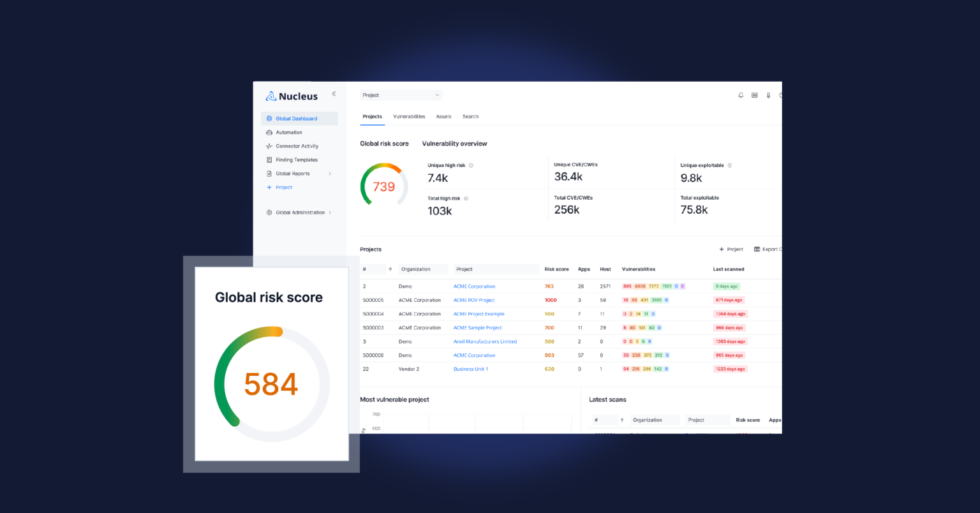Toggle ascending sort on the # column

click(x=392, y=269)
